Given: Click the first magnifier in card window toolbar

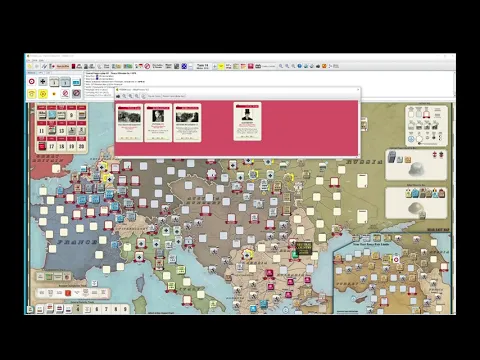Looking at the screenshot, I should tap(124, 96).
